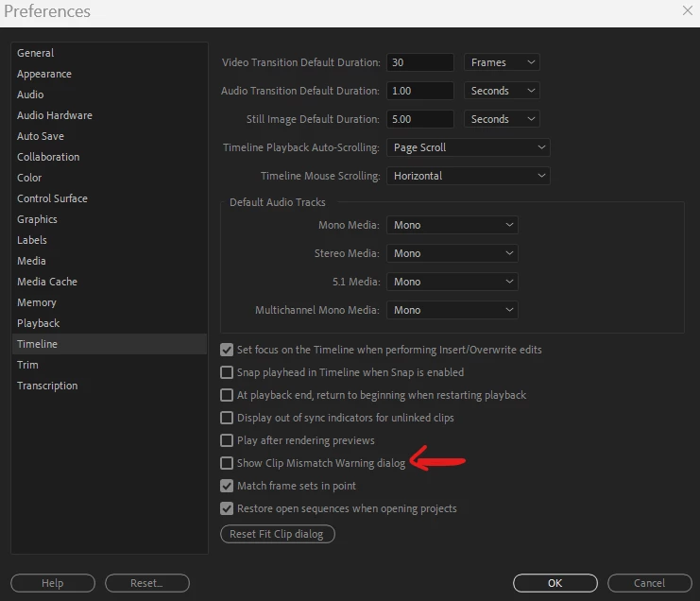This screenshot has height=601, width=700.
Task: Open Multichannel Mono Media dropdown
Action: (x=452, y=310)
